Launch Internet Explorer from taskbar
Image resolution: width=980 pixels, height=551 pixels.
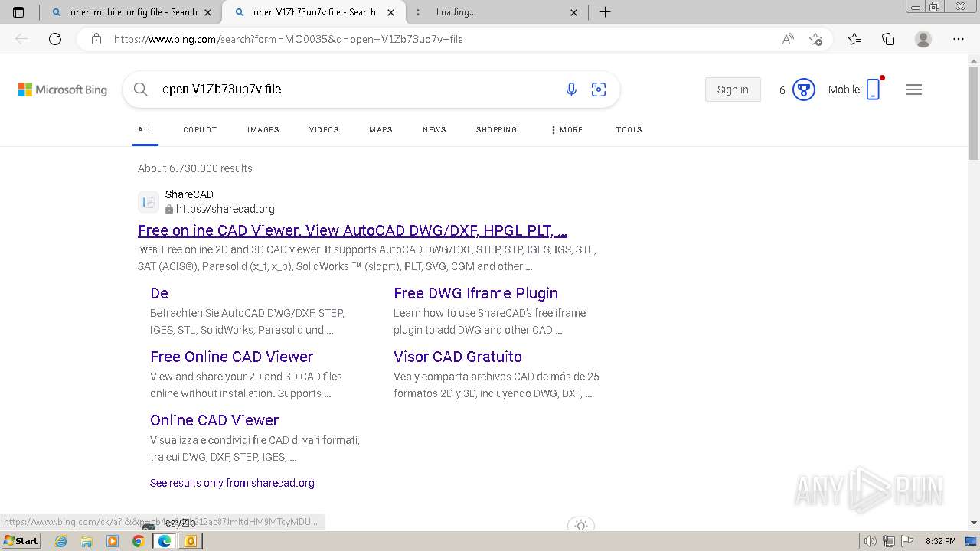point(61,541)
